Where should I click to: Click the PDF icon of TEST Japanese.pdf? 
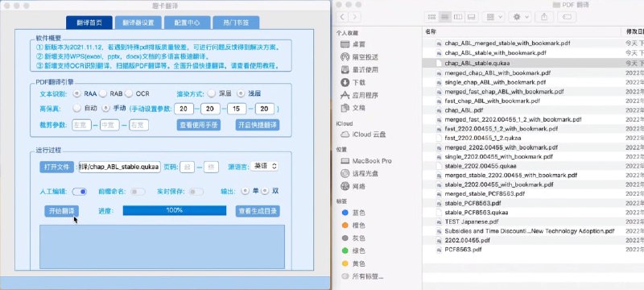439,222
